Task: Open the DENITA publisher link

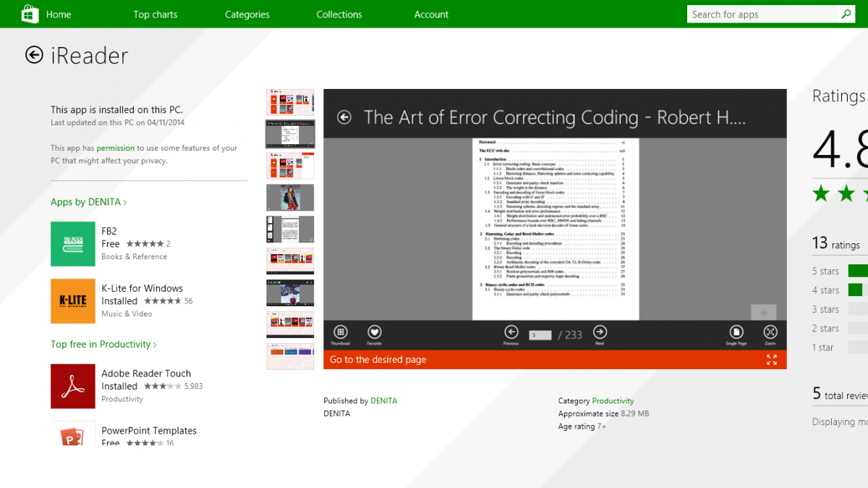Action: pyautogui.click(x=383, y=400)
